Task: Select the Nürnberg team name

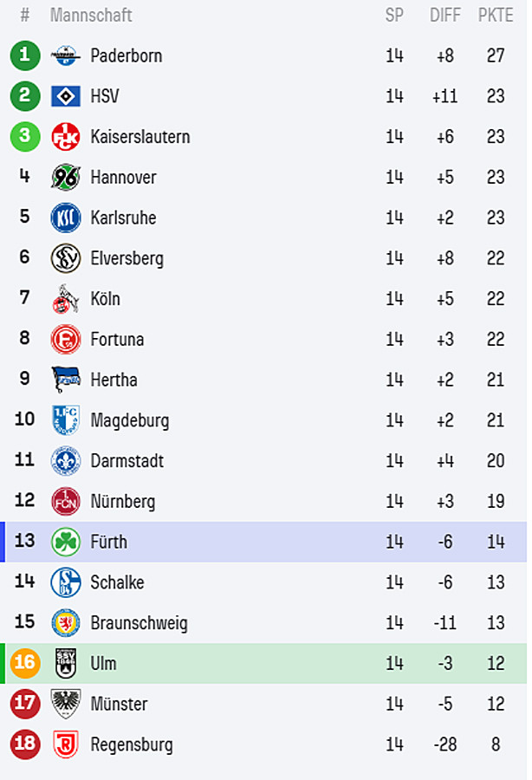Action: 123,502
